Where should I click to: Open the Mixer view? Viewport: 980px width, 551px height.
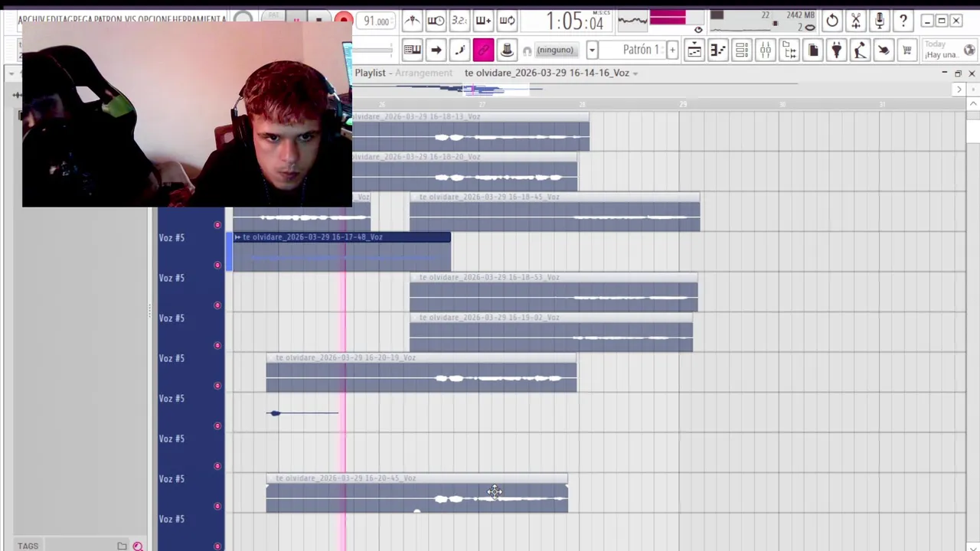point(765,51)
